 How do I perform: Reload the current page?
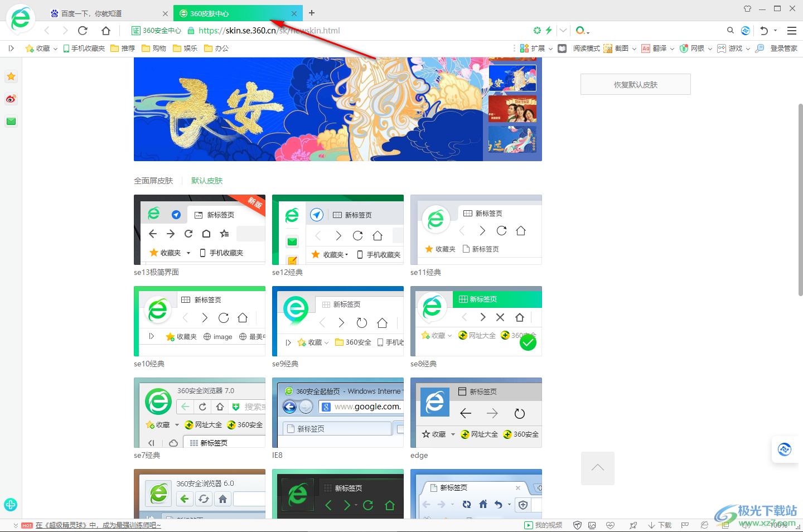pos(83,31)
